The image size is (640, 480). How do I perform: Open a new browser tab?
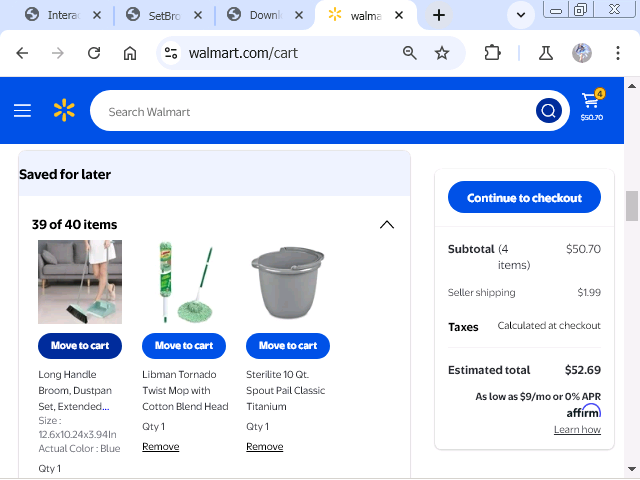[439, 16]
